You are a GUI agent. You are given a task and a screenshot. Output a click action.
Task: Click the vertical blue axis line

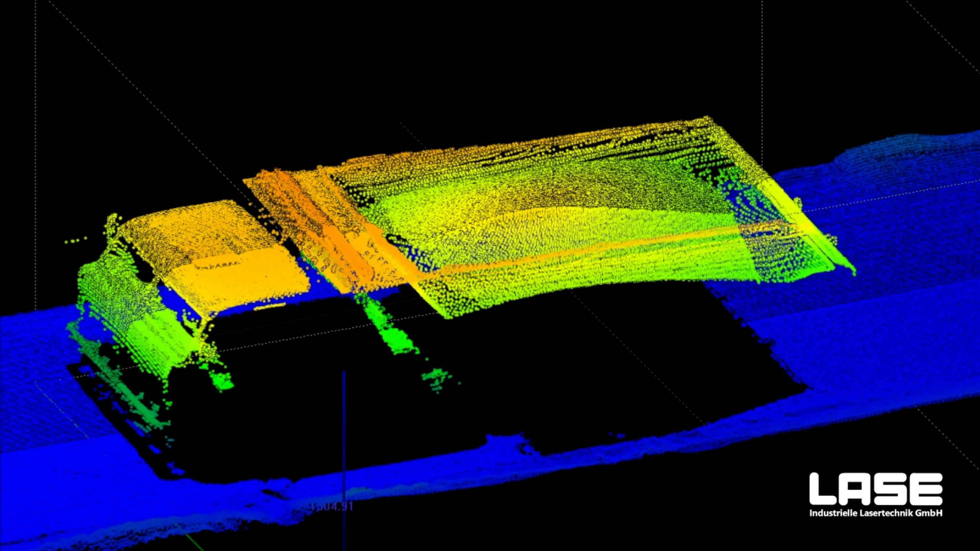click(x=344, y=437)
